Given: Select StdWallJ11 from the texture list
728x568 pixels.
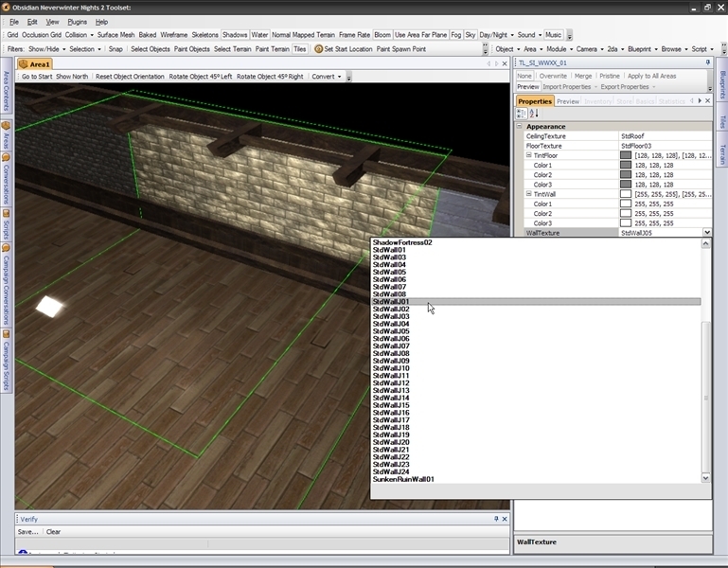Looking at the screenshot, I should [x=391, y=376].
